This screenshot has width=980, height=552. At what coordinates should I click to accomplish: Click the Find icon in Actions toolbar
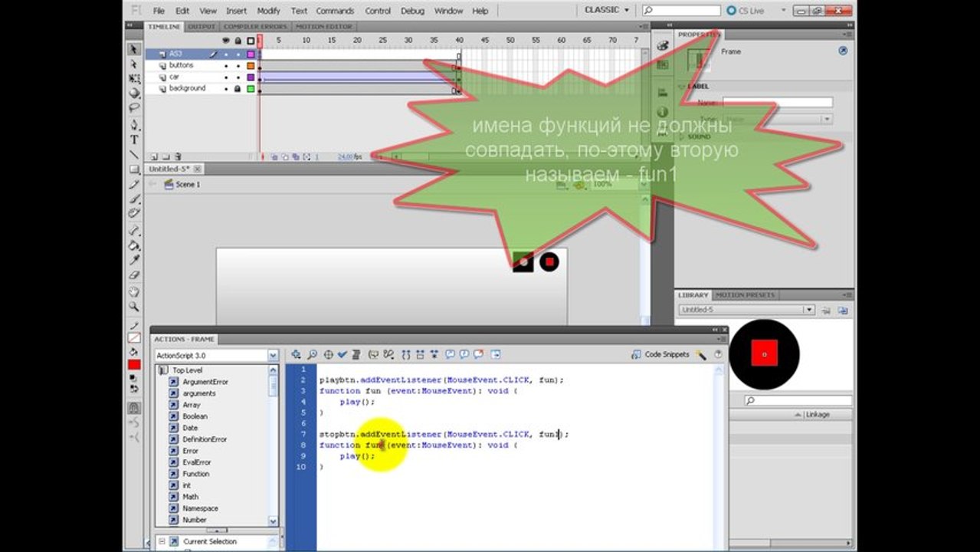312,355
